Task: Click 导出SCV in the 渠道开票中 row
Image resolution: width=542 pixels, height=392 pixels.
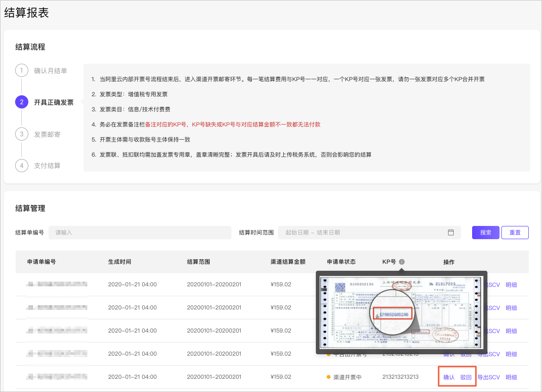Action: 489,377
